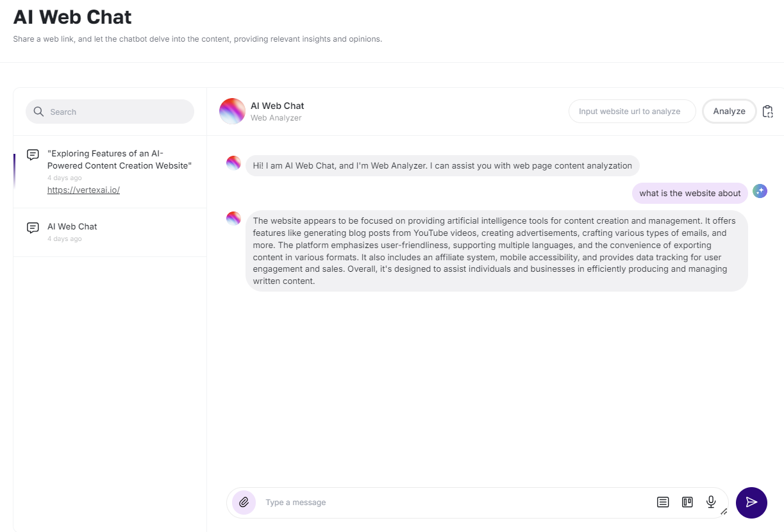Screen dimensions: 784x532
Task: Select the AI Web Chat conversation from 4 days ago
Action: pyautogui.click(x=109, y=231)
